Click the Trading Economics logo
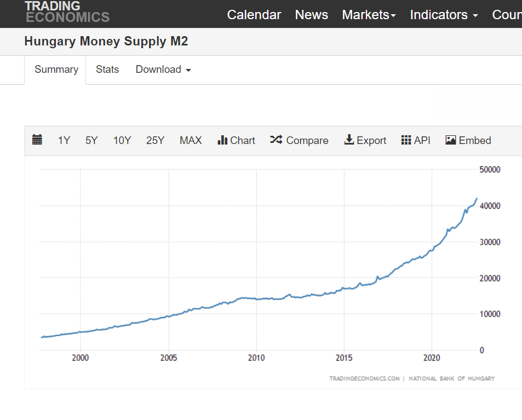The width and height of the screenshot is (522, 420). pyautogui.click(x=67, y=12)
